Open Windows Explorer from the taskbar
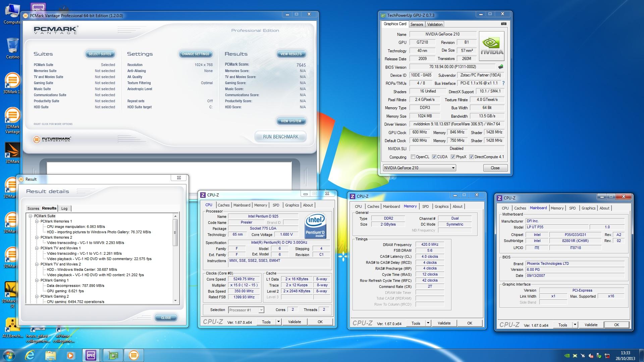 click(50, 355)
